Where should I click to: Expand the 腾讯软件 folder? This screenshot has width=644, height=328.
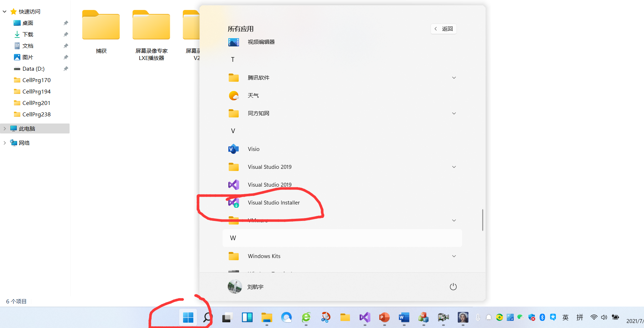(342, 78)
